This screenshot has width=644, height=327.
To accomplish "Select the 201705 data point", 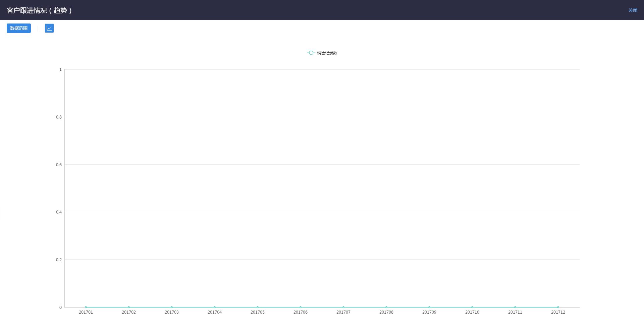I will tap(258, 307).
